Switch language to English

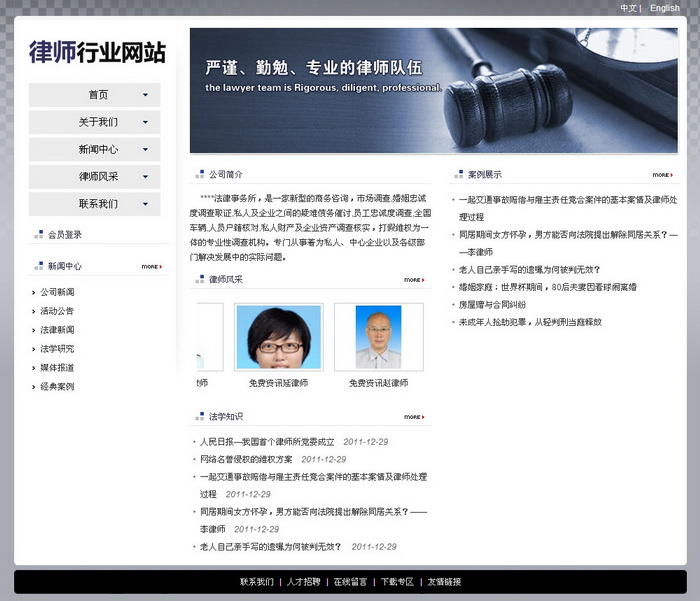[664, 8]
